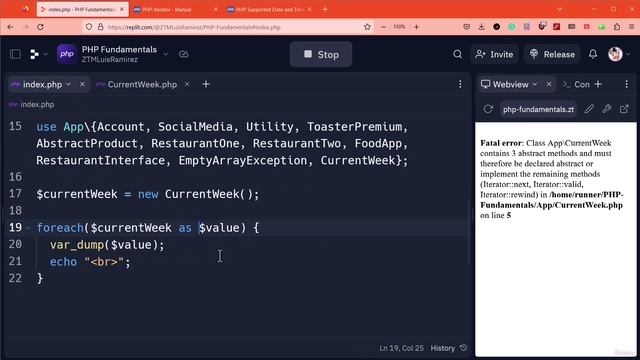
Task: Click the Release button
Action: (x=552, y=54)
